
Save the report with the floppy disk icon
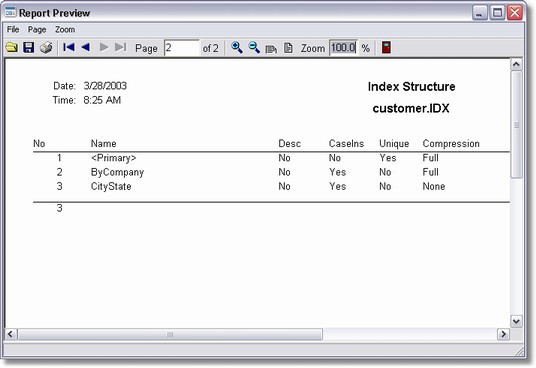point(28,47)
